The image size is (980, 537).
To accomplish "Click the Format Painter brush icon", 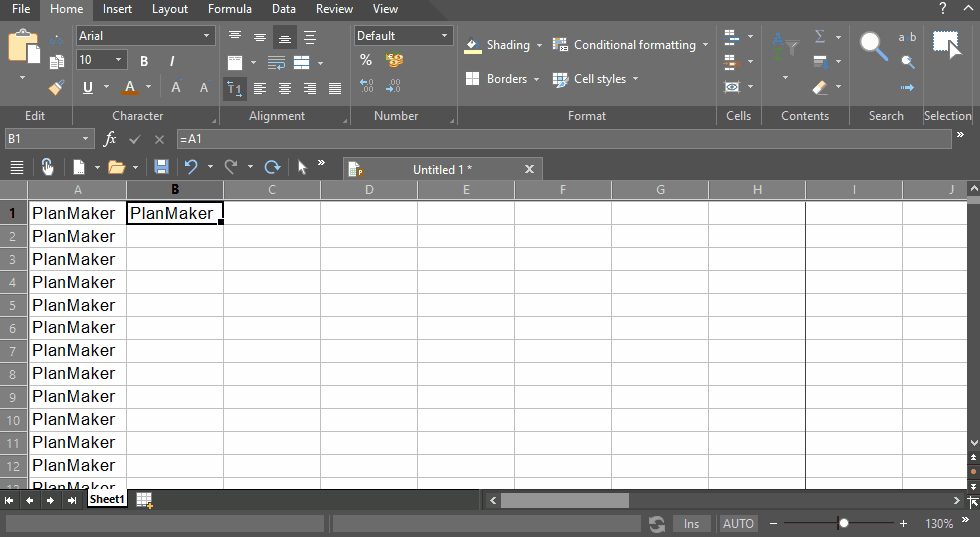I will (56, 88).
